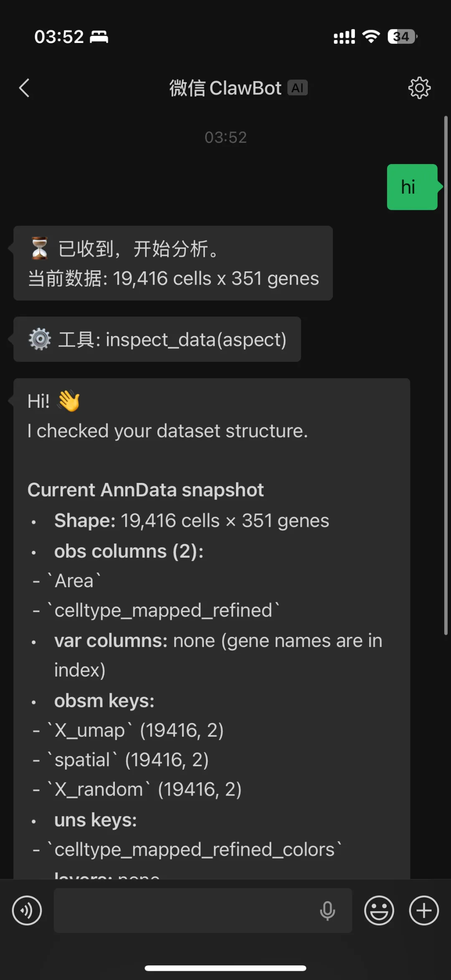The width and height of the screenshot is (451, 980).
Task: Tap the microphone icon in message field
Action: click(327, 910)
